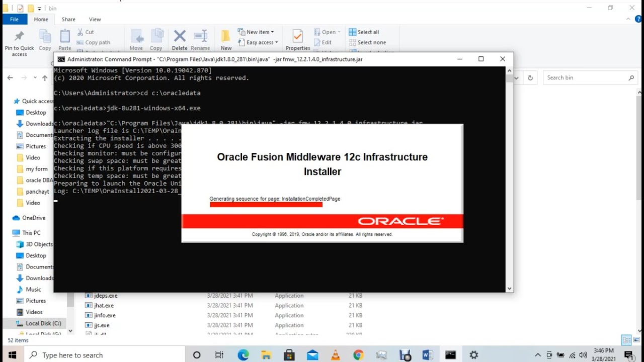The image size is (644, 362).
Task: Click the Explorer back arrow
Action: coord(10,78)
